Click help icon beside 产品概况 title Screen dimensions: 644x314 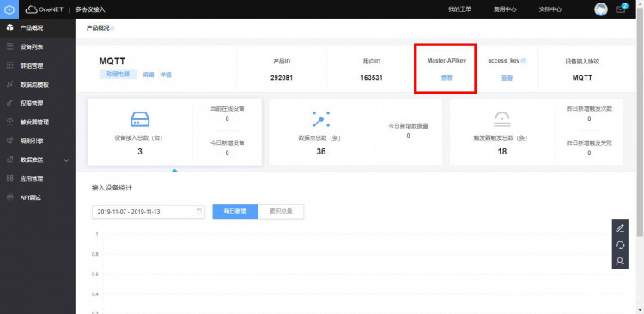click(x=112, y=28)
